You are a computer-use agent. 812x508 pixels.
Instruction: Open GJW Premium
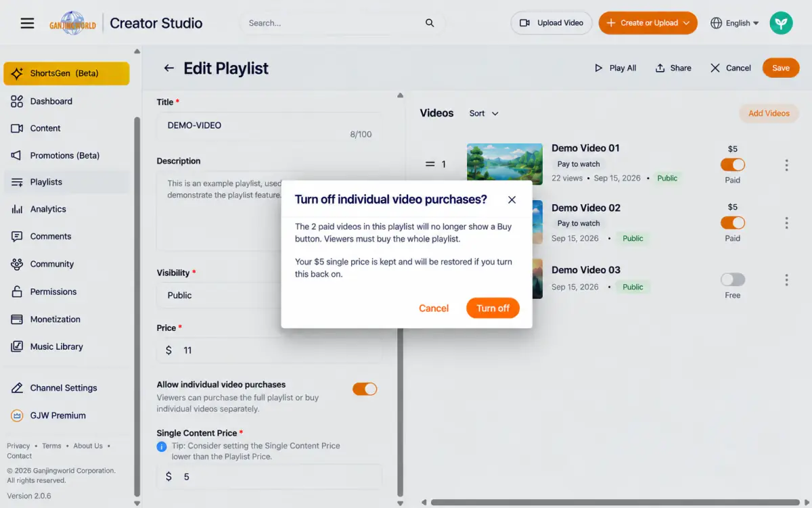pos(66,415)
